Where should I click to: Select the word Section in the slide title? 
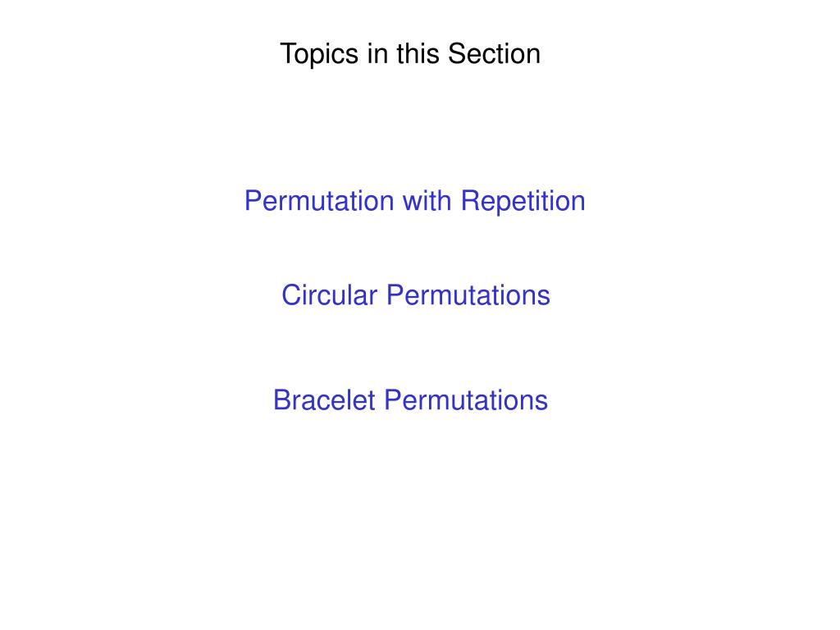[494, 53]
